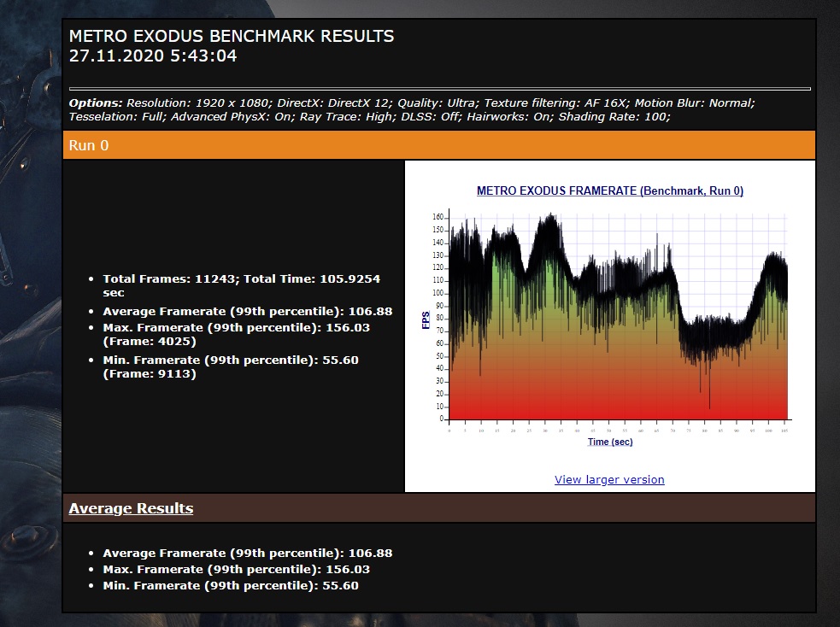Click the FPS axis label on chart
Screen dimensions: 840x627
pos(426,320)
